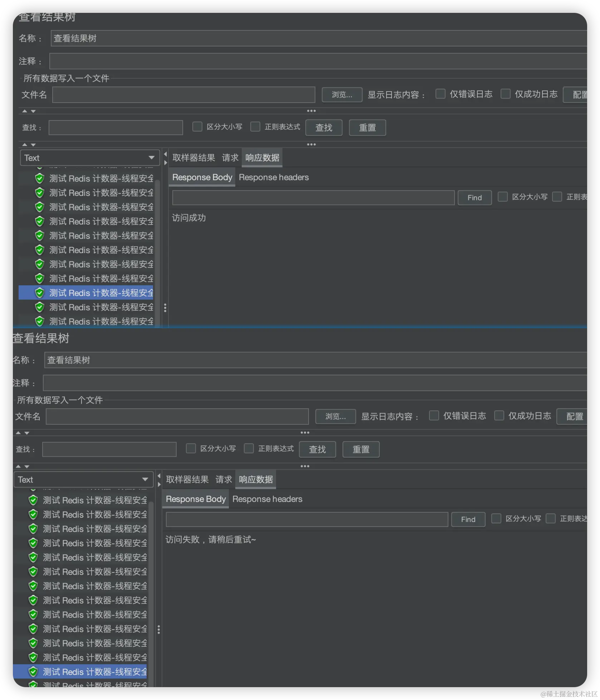Click response text 访问成功
The width and height of the screenshot is (600, 700).
189,218
